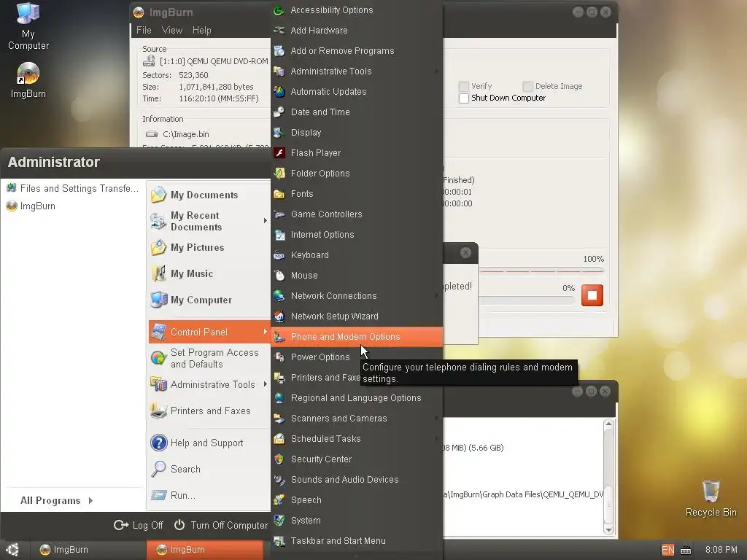The height and width of the screenshot is (560, 747).
Task: Open the Control Panel Start menu entry
Action: click(209, 332)
